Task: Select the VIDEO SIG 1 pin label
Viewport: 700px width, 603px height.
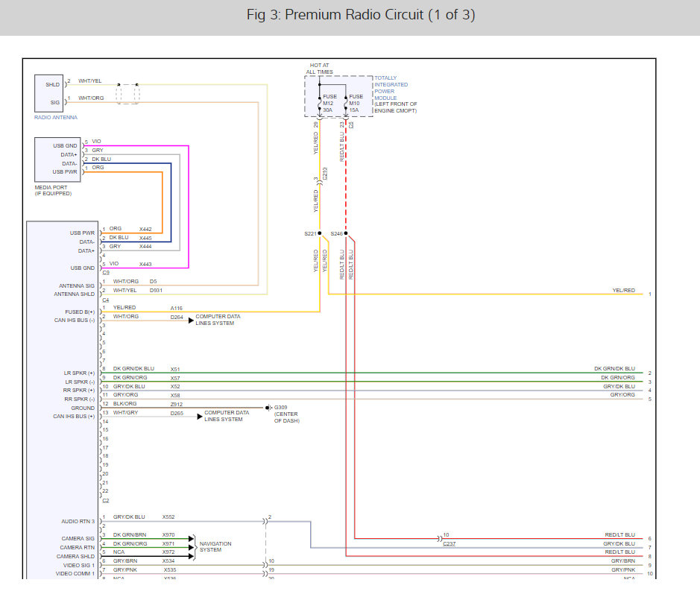Action: tap(79, 566)
